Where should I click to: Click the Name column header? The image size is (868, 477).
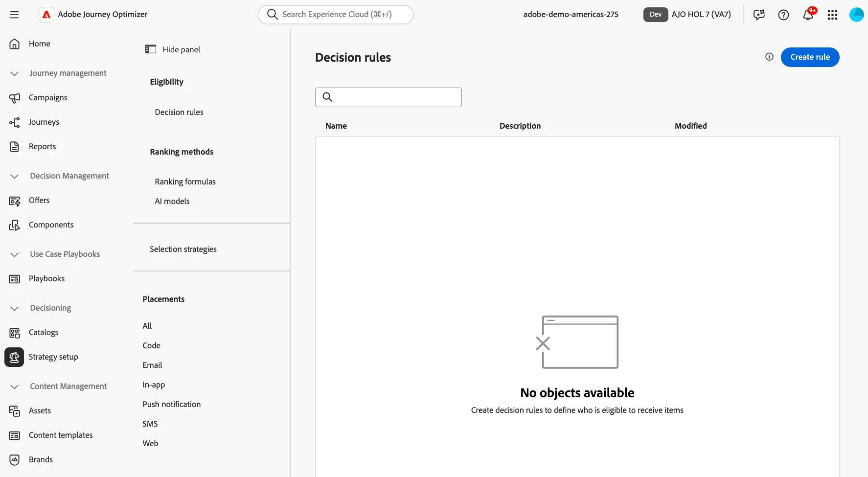[336, 126]
